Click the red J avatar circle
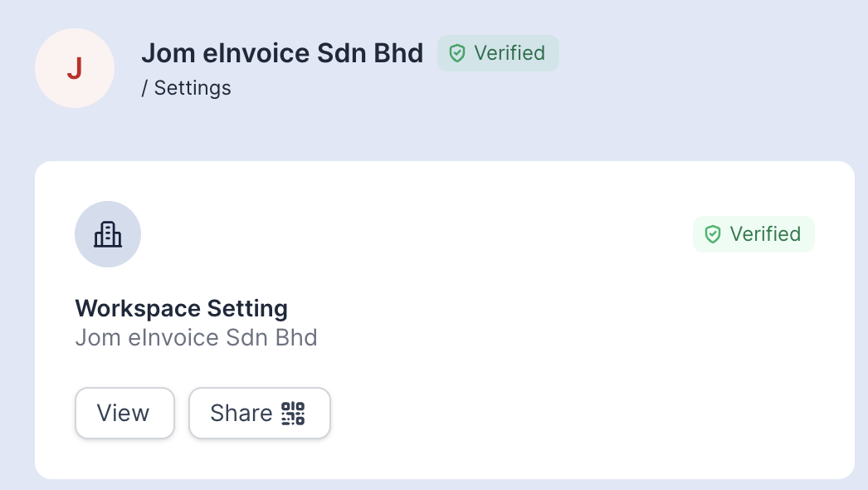Viewport: 868px width, 490px height. coord(75,68)
